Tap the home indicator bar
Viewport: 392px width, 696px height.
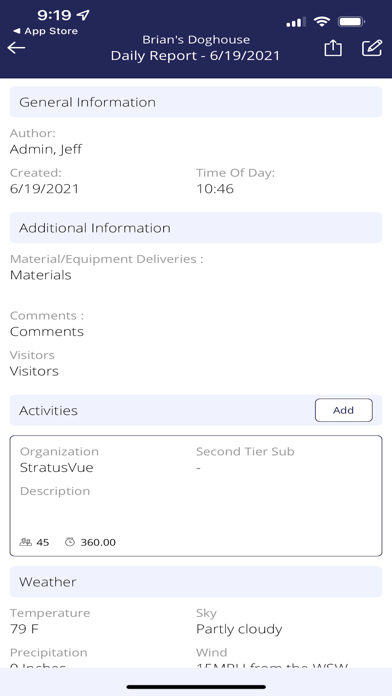(196, 687)
